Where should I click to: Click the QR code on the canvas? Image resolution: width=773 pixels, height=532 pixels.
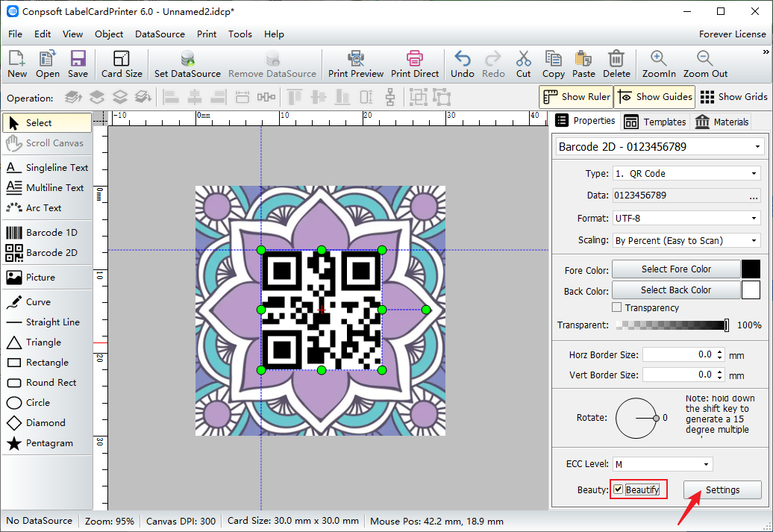[322, 310]
